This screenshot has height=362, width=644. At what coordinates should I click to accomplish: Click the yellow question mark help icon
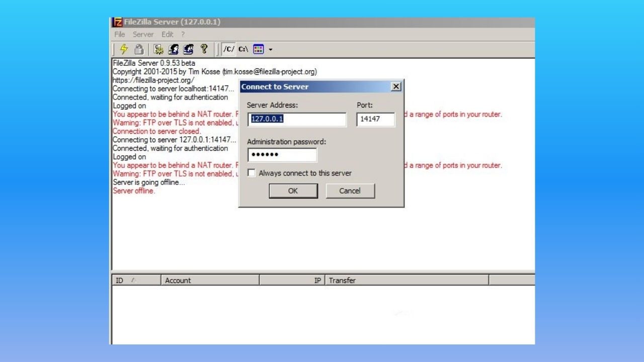pos(204,49)
